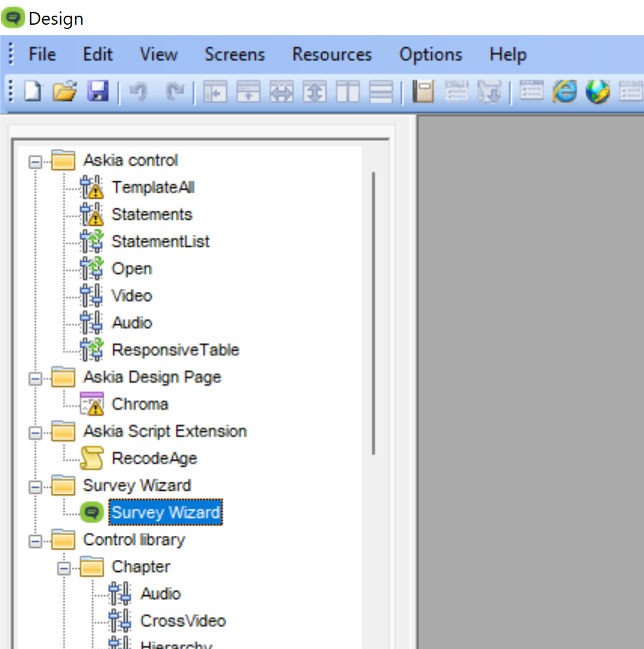Click the RecodeAge script scroll icon
This screenshot has width=644, height=649.
(x=92, y=458)
